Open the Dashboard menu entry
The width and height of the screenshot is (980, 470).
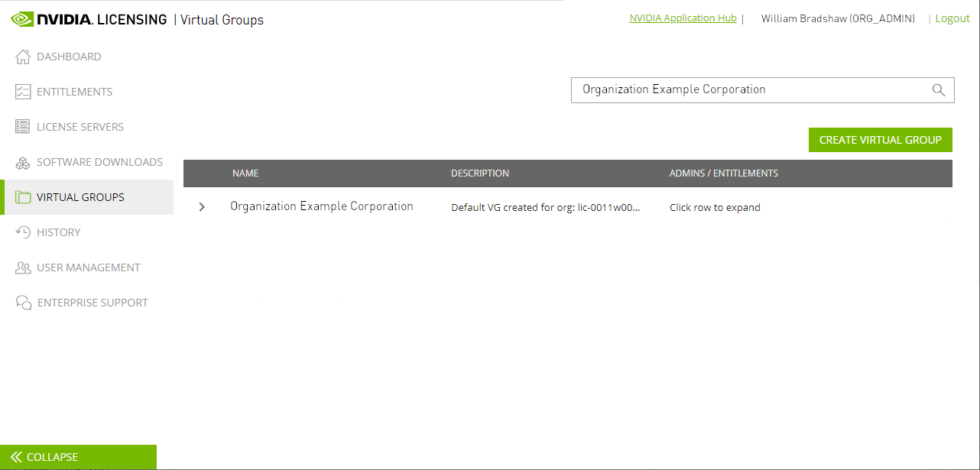click(69, 56)
